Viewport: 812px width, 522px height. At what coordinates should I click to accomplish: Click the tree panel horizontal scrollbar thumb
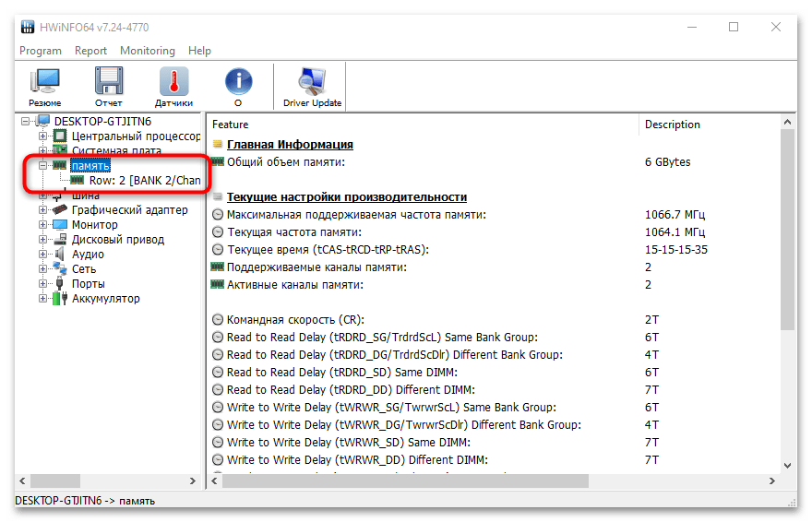pos(54,481)
